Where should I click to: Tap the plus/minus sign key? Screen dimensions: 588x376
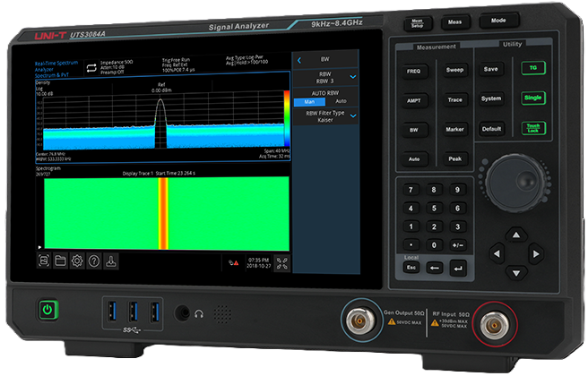(458, 245)
